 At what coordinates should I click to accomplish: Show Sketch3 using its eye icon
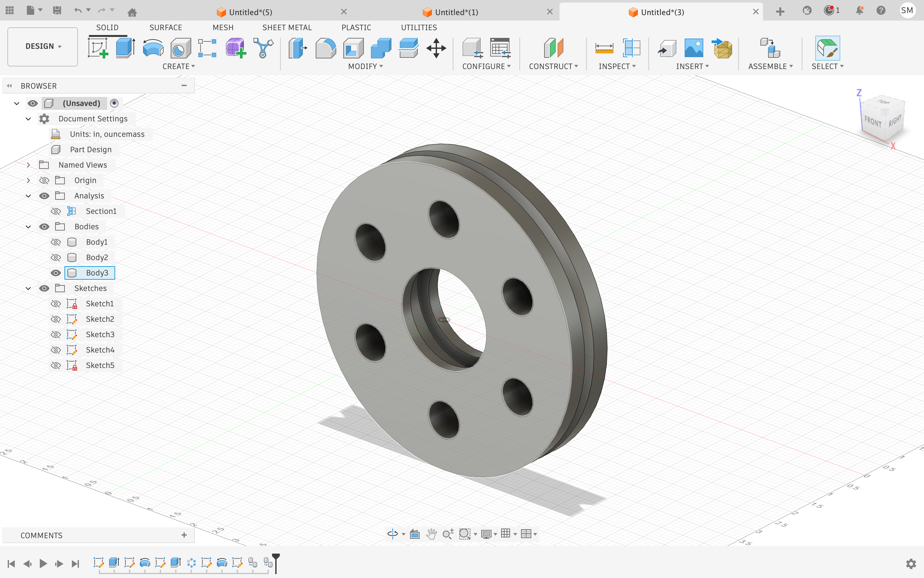[56, 335]
